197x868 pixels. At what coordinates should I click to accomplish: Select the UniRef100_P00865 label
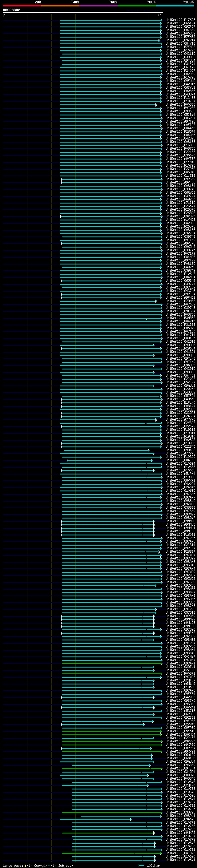pyautogui.click(x=180, y=91)
